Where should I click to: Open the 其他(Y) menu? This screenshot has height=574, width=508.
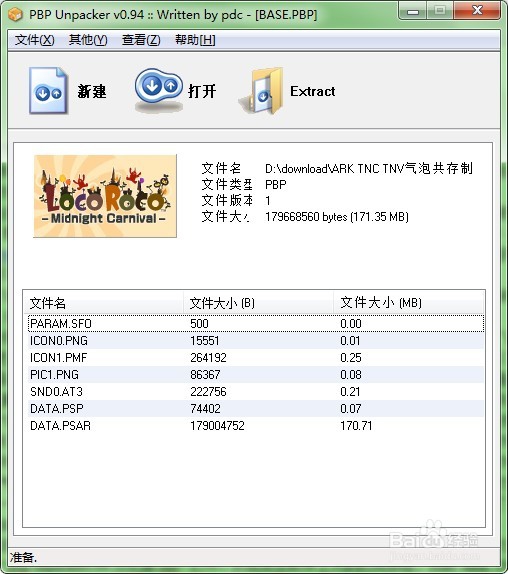click(88, 40)
